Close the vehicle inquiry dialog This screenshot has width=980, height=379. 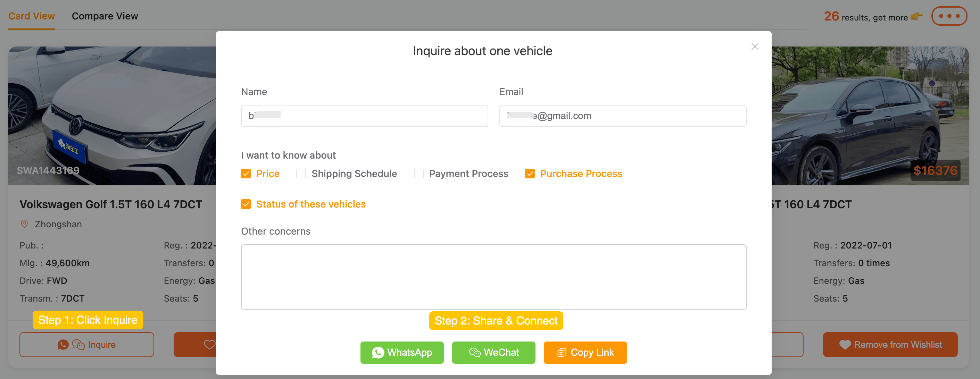click(755, 47)
